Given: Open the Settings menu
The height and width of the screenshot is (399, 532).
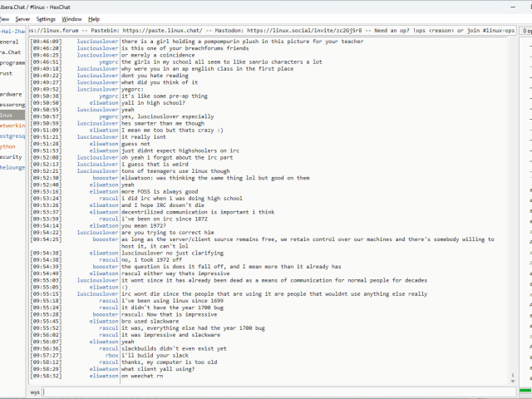Looking at the screenshot, I should click(x=46, y=18).
